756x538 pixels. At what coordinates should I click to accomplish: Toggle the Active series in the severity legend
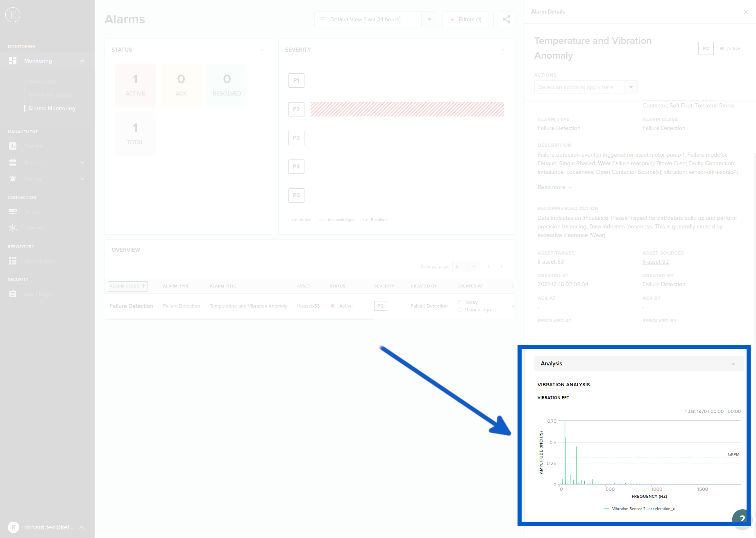pyautogui.click(x=301, y=220)
